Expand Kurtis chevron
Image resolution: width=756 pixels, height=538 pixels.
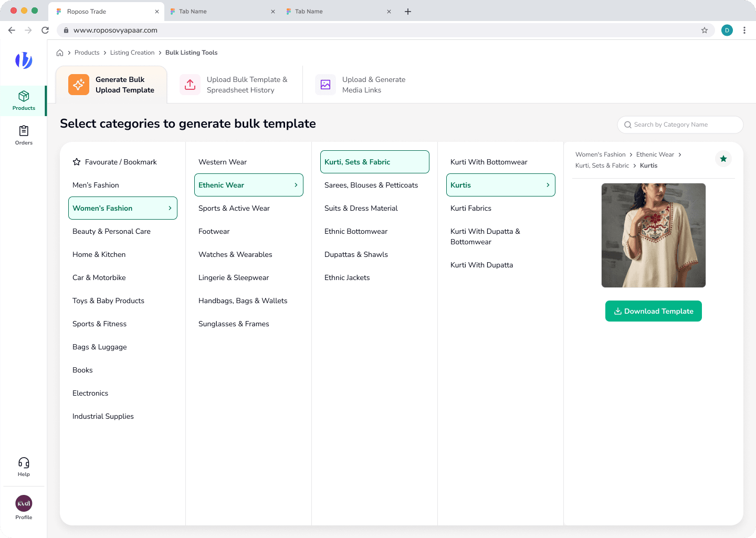(x=548, y=185)
